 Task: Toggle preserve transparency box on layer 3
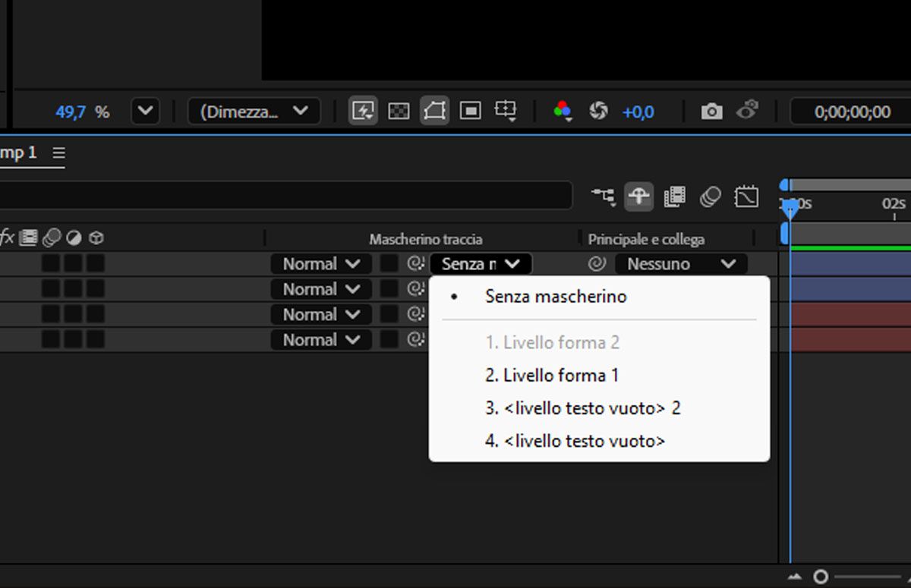(389, 314)
